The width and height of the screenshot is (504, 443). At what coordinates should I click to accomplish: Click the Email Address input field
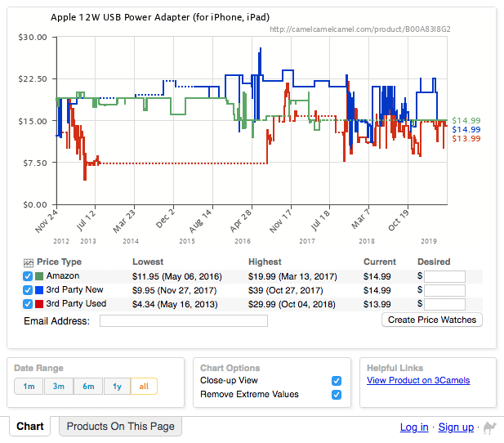(184, 320)
